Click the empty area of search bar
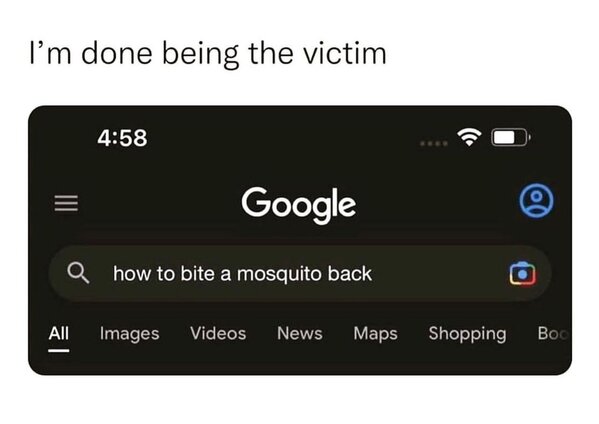599x424 pixels. pos(439,274)
